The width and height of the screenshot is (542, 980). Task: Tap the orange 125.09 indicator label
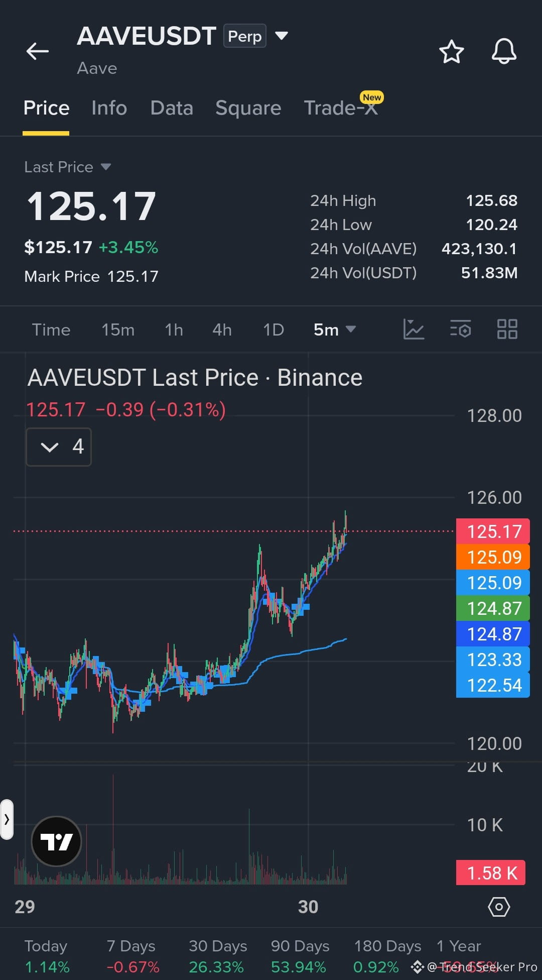coord(493,557)
